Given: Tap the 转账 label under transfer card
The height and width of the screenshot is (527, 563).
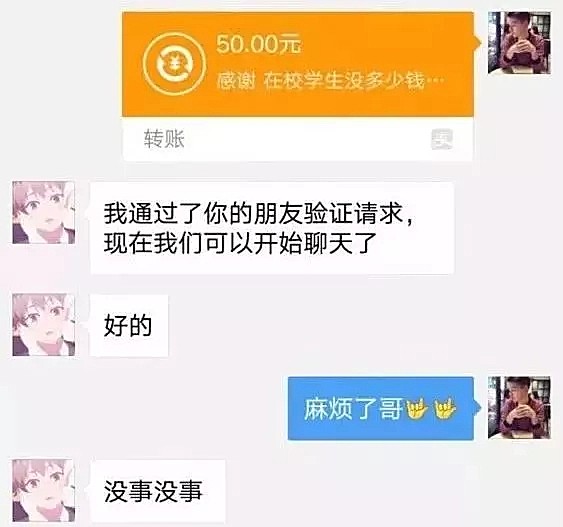Looking at the screenshot, I should tap(164, 139).
